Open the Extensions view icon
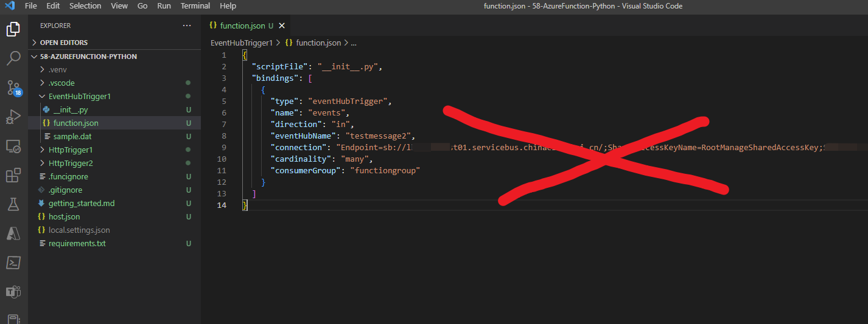The image size is (868, 324). [13, 176]
